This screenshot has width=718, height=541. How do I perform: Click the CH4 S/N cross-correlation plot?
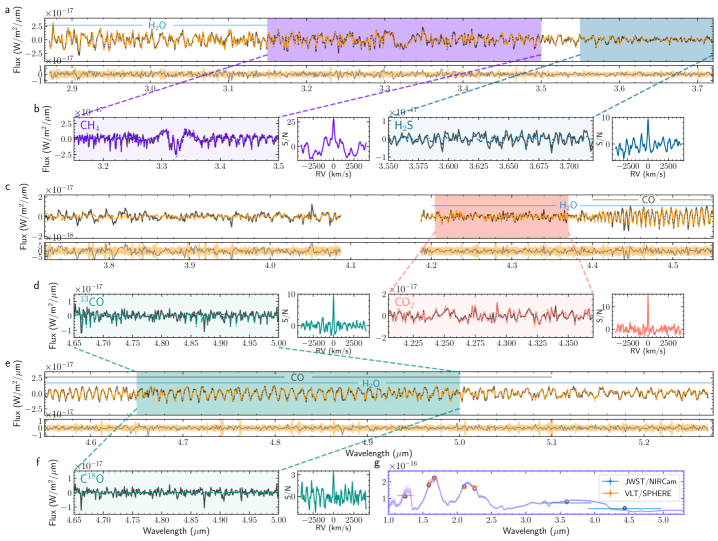333,139
